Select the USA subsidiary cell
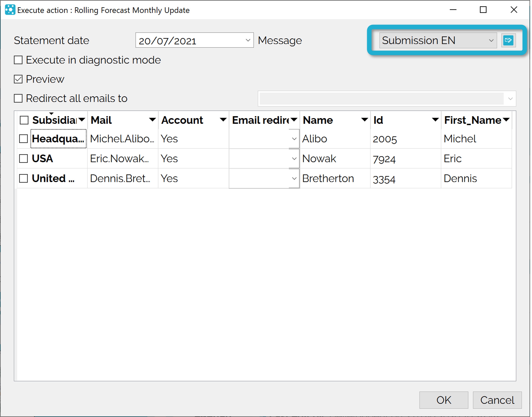The image size is (532, 417). coord(59,158)
